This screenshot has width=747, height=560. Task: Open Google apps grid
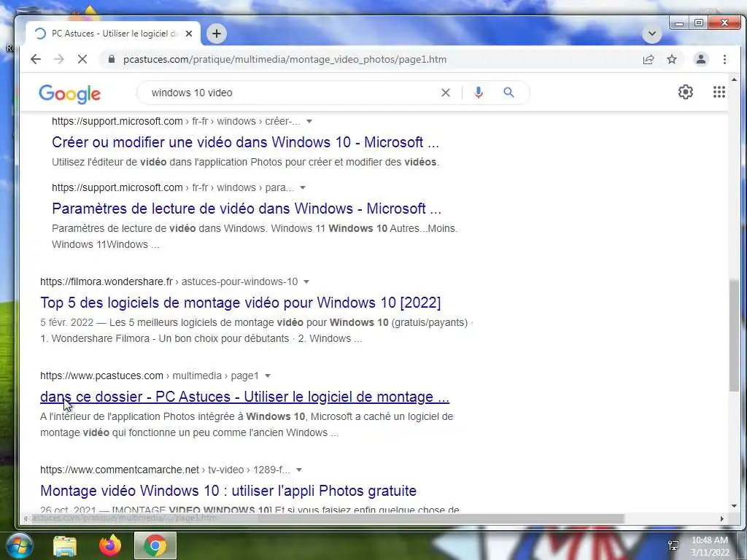[x=719, y=92]
